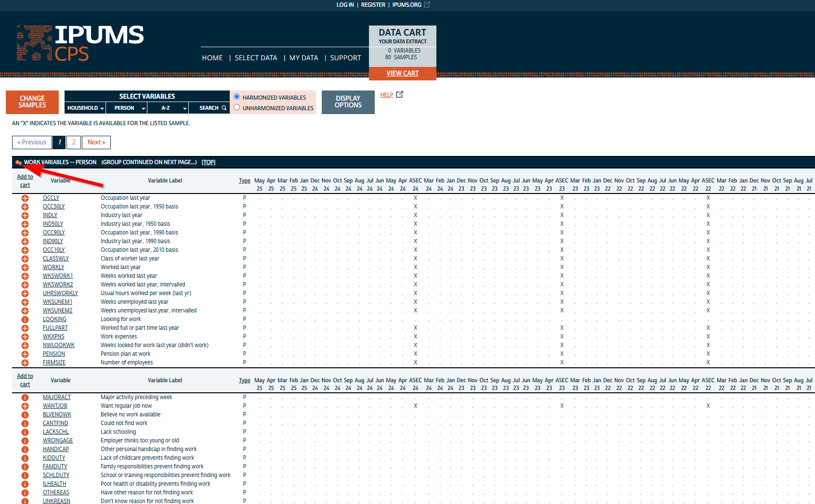Click 'Lack of childcare prevents finding work' label

click(147, 458)
